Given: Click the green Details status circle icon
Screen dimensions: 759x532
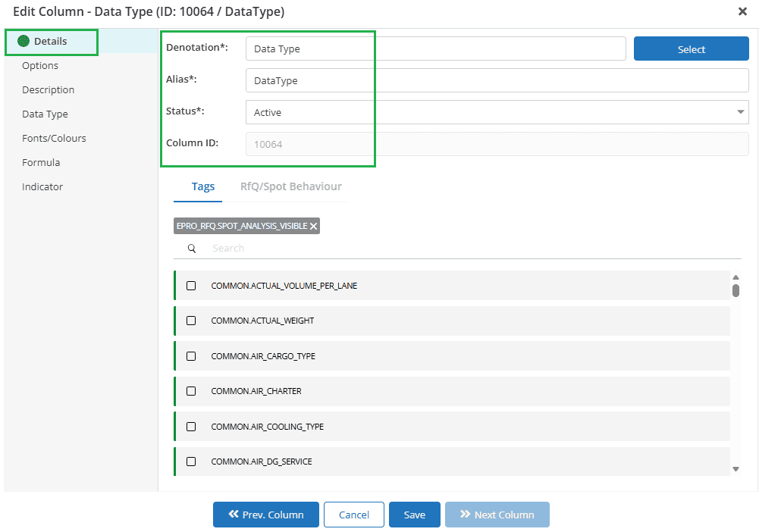Looking at the screenshot, I should pyautogui.click(x=24, y=41).
